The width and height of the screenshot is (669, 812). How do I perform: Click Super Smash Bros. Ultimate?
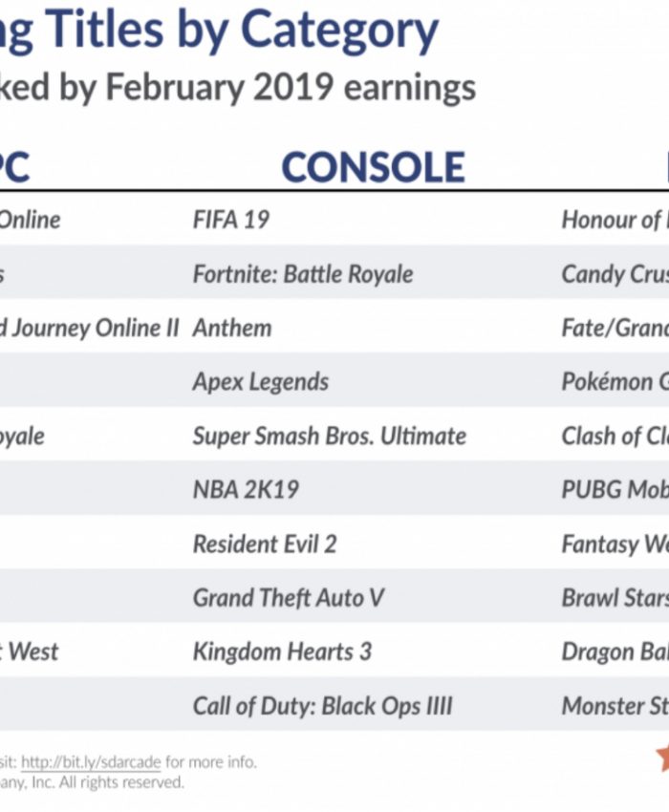pyautogui.click(x=330, y=436)
